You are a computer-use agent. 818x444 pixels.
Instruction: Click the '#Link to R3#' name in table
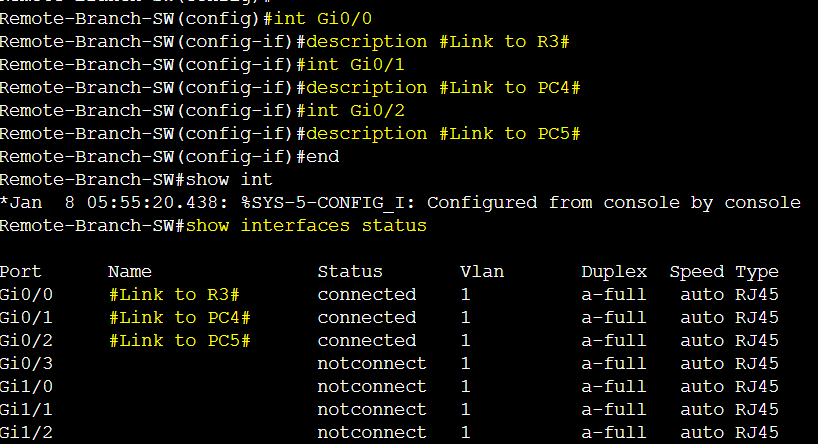coord(174,294)
